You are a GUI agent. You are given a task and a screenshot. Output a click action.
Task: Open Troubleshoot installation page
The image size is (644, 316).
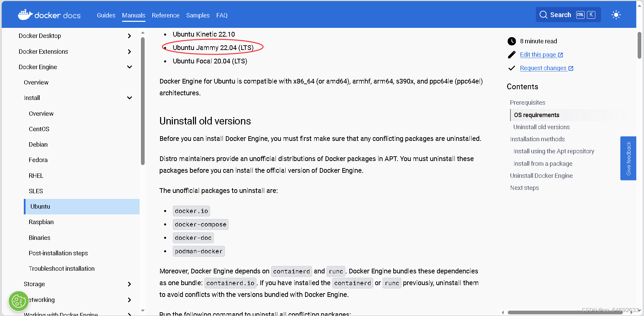(62, 269)
